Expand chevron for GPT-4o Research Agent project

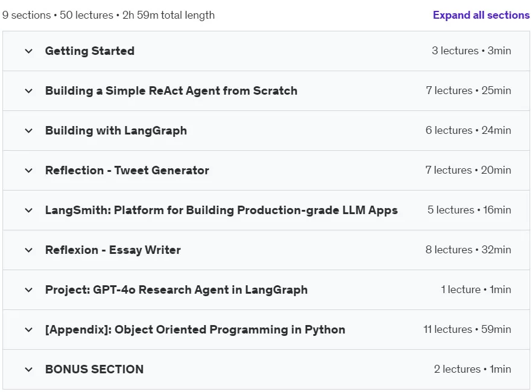[x=29, y=290]
